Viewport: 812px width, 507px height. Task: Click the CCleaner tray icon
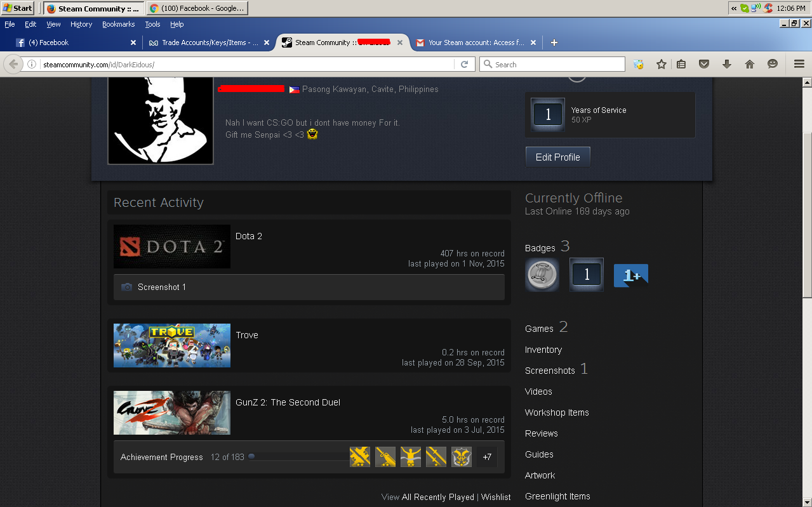pyautogui.click(x=768, y=8)
